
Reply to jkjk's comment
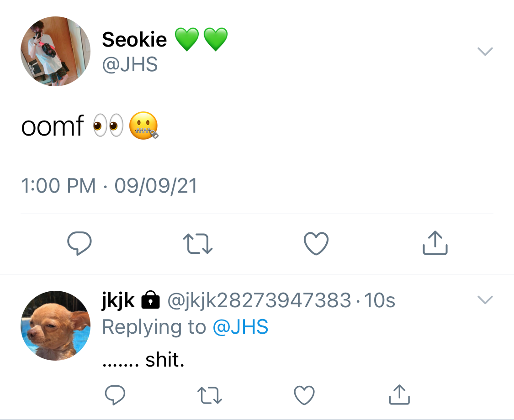(x=115, y=395)
